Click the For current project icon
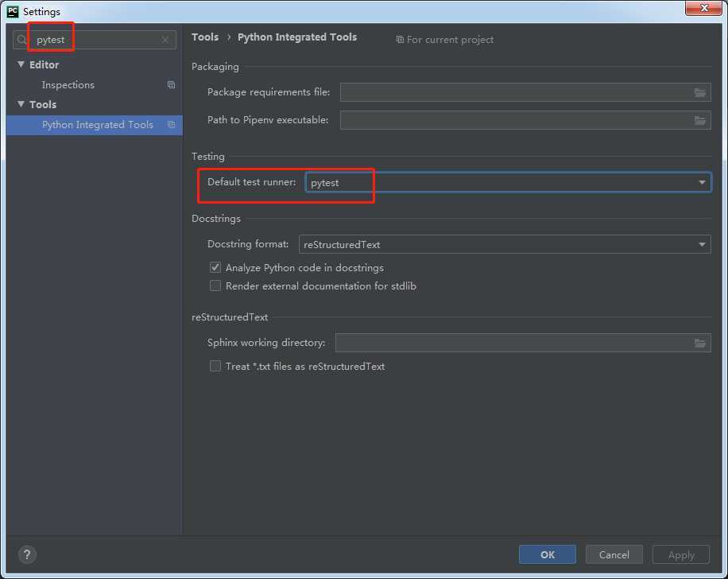The height and width of the screenshot is (579, 728). [x=400, y=40]
